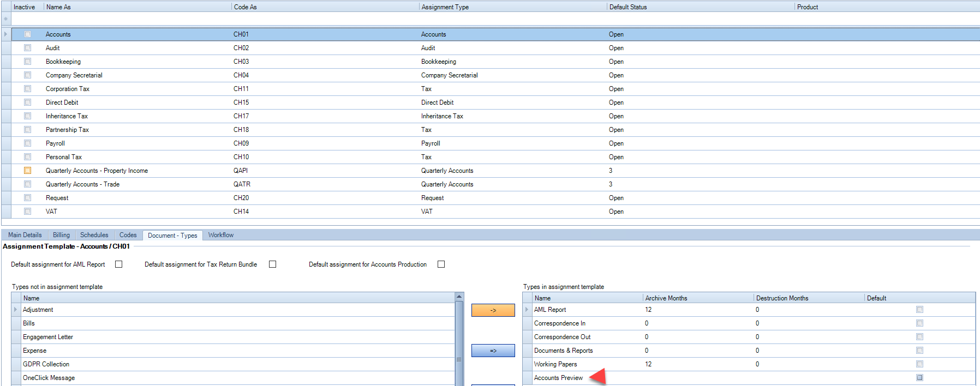Sort by Archive Months column header
The height and width of the screenshot is (386, 980).
(698, 298)
